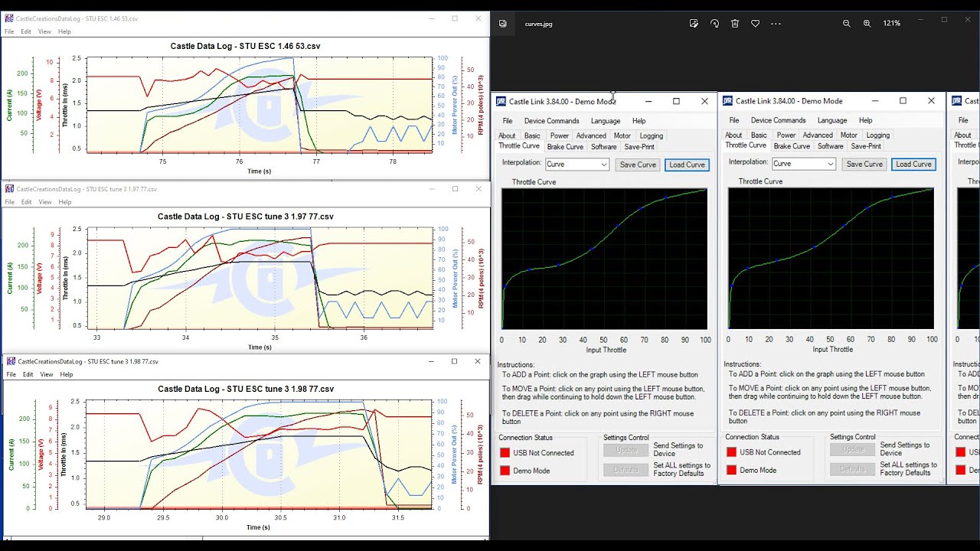Select Save-Print tab in middle Castle Link window
Screen dimensions: 980x551
click(x=866, y=145)
